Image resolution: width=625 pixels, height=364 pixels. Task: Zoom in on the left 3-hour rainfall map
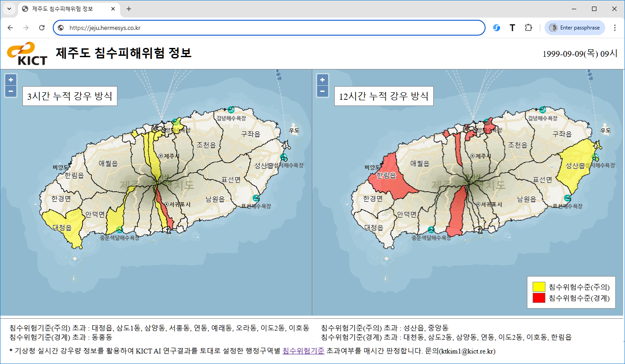pos(11,80)
